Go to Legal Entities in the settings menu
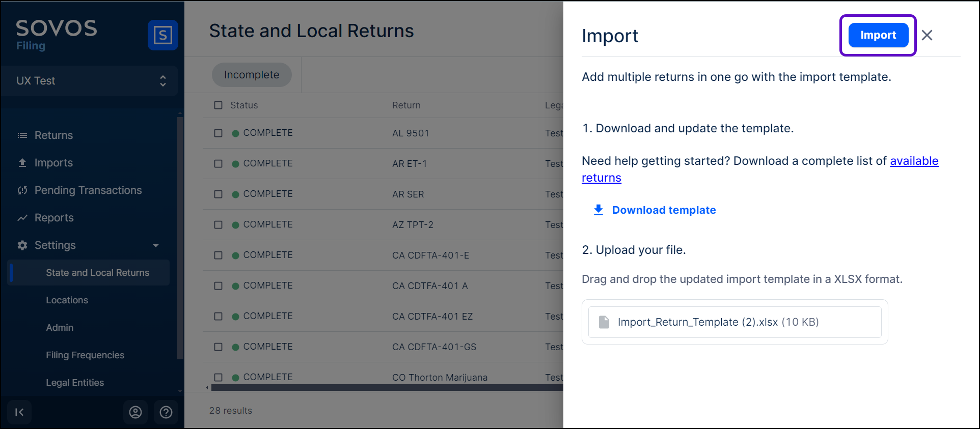Image resolution: width=980 pixels, height=429 pixels. coord(75,383)
